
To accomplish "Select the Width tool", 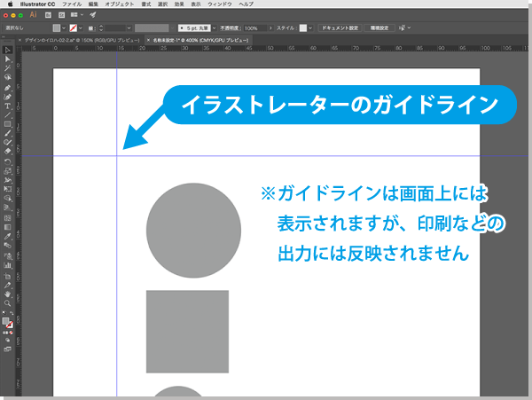I will coord(7,180).
